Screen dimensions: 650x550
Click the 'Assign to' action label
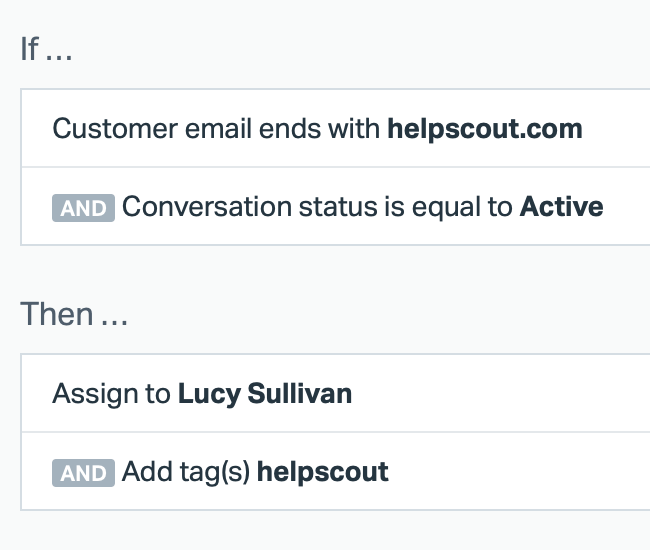111,394
